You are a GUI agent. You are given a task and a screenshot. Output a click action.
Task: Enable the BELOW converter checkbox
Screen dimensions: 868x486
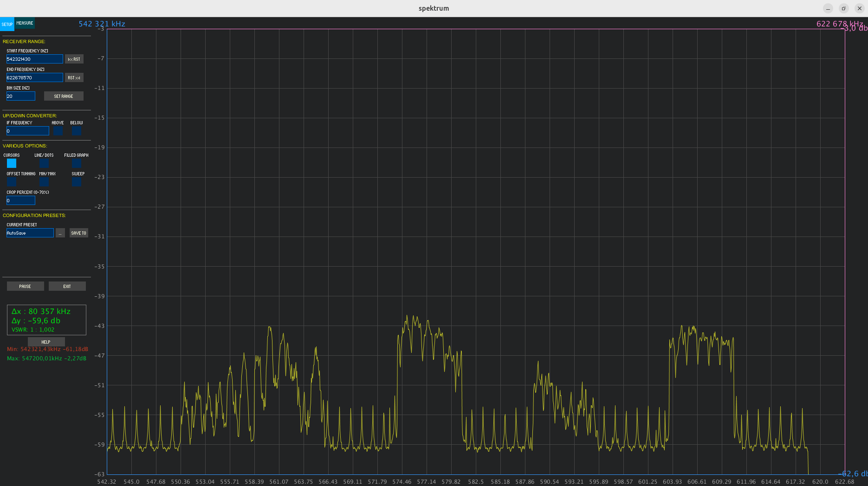(77, 131)
